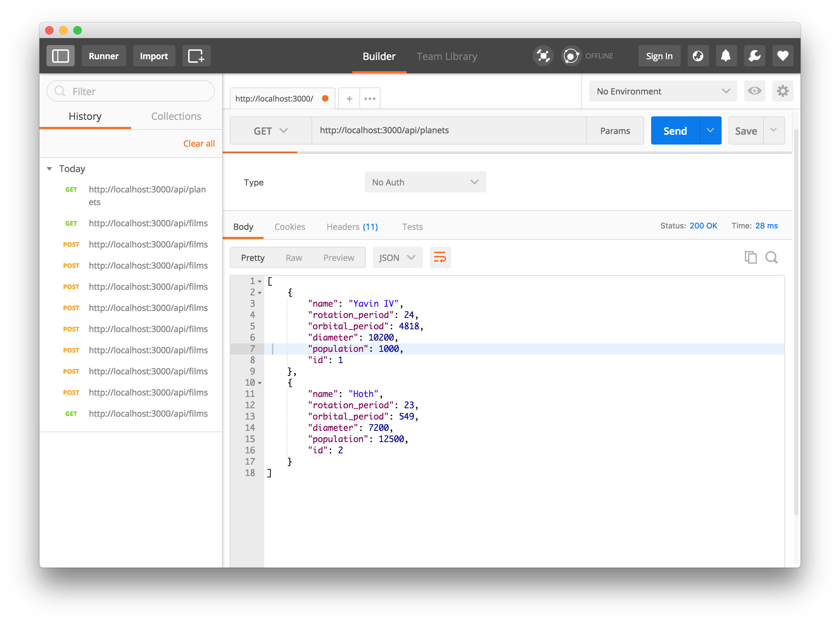Click the interceptor satellite icon

coord(543,56)
